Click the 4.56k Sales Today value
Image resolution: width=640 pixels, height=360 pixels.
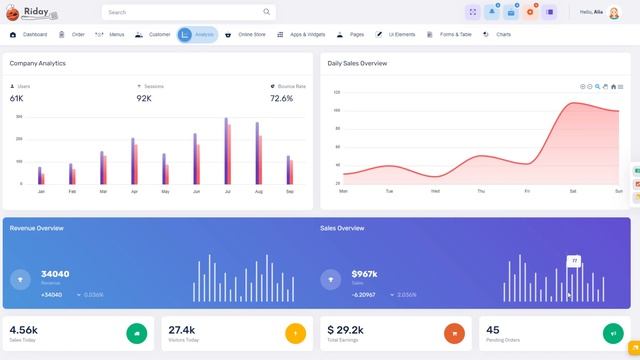click(24, 330)
